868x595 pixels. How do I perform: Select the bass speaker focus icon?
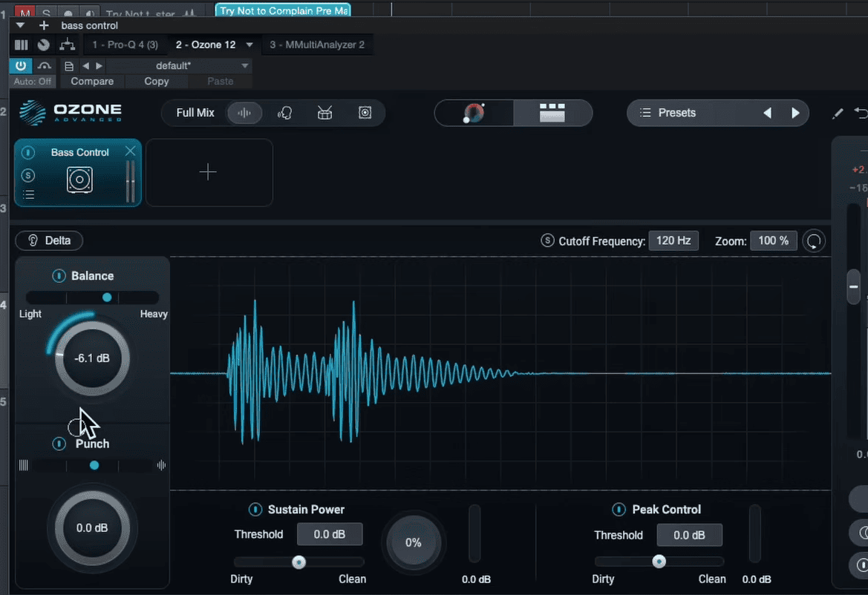pos(365,113)
